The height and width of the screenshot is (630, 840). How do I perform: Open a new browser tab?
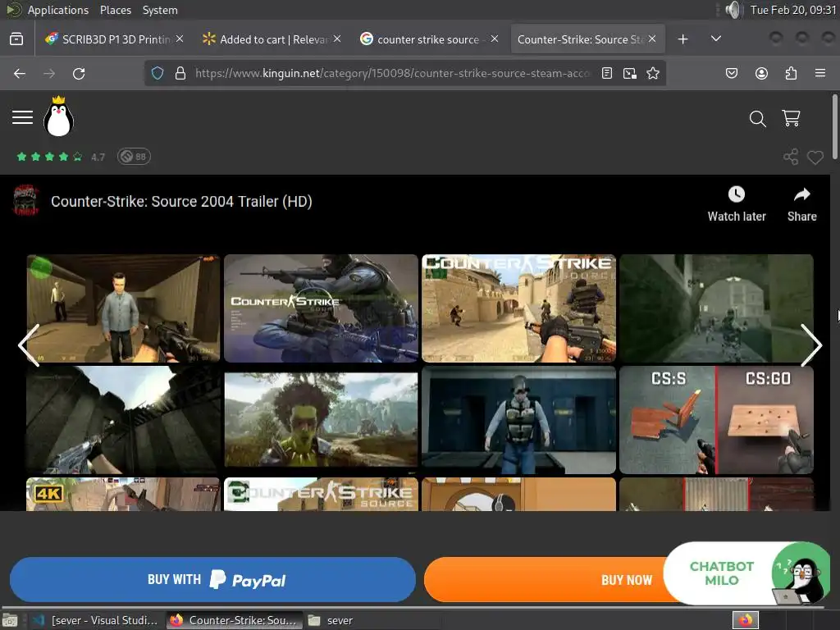683,39
